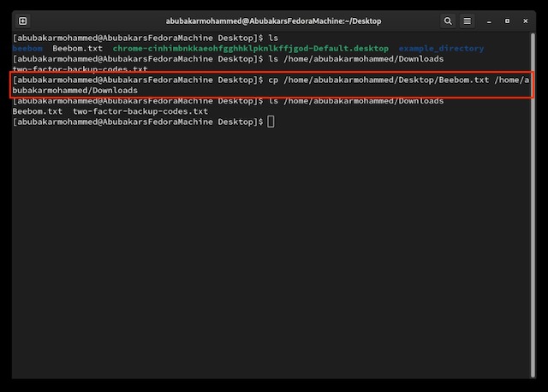Viewport: 548px width, 392px height.
Task: Click the terminal cursor at last prompt
Action: tap(271, 122)
